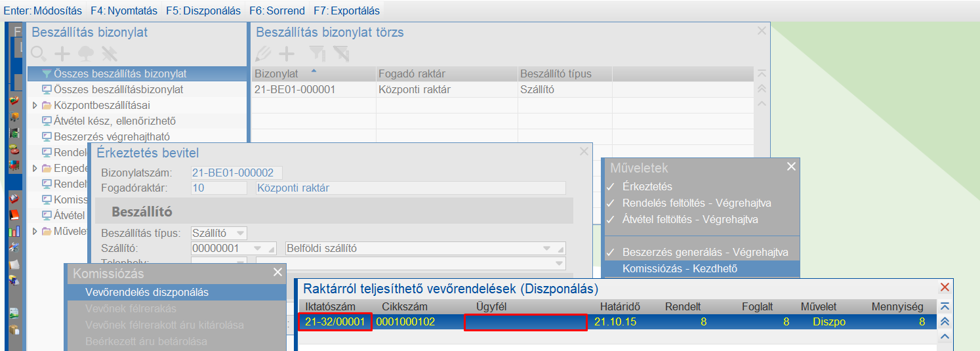This screenshot has width=980, height=351.
Task: Click the plus add icon in Beszállítás bizonylat törzs
Action: (287, 54)
